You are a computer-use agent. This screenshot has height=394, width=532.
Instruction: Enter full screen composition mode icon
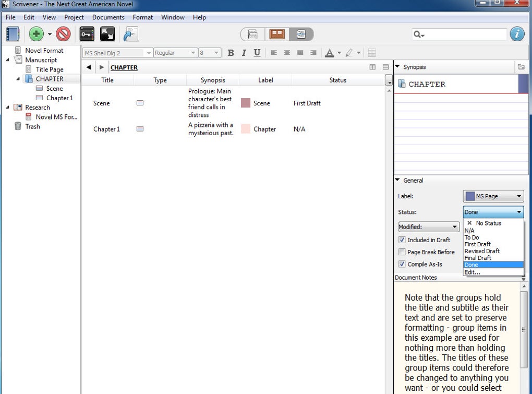click(107, 34)
